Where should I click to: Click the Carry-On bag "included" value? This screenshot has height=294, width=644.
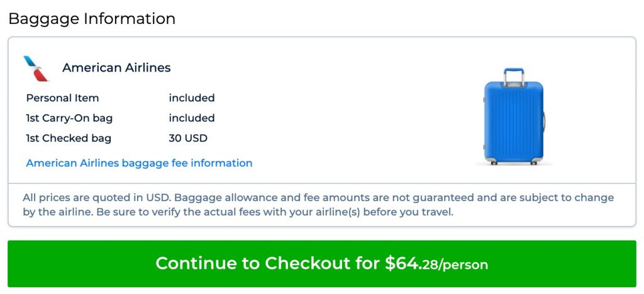click(x=191, y=118)
